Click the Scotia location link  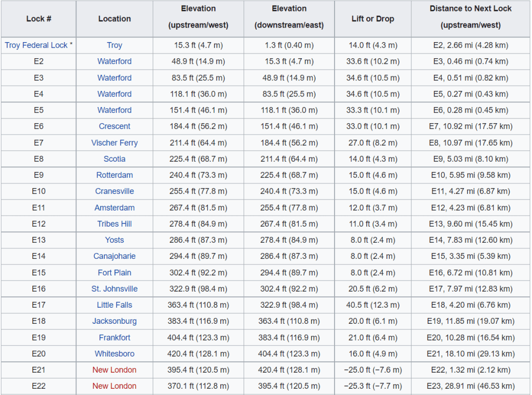click(x=114, y=159)
